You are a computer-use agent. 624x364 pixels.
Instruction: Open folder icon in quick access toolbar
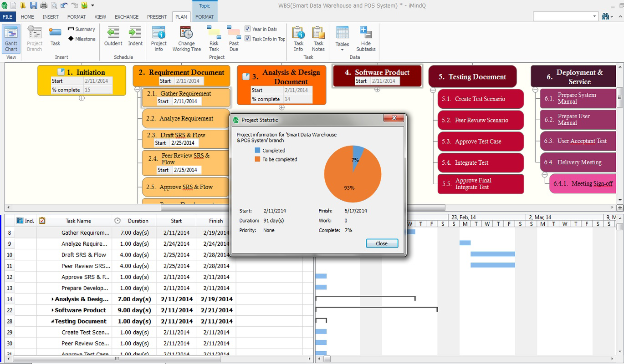tap(23, 5)
